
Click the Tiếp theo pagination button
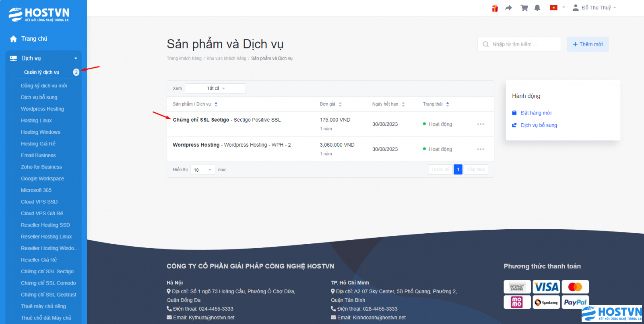[476, 169]
